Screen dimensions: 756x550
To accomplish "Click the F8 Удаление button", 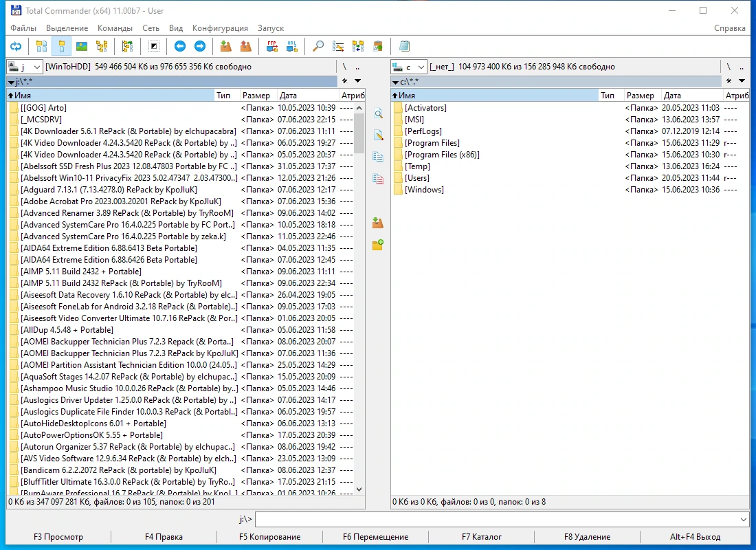I will [x=587, y=536].
